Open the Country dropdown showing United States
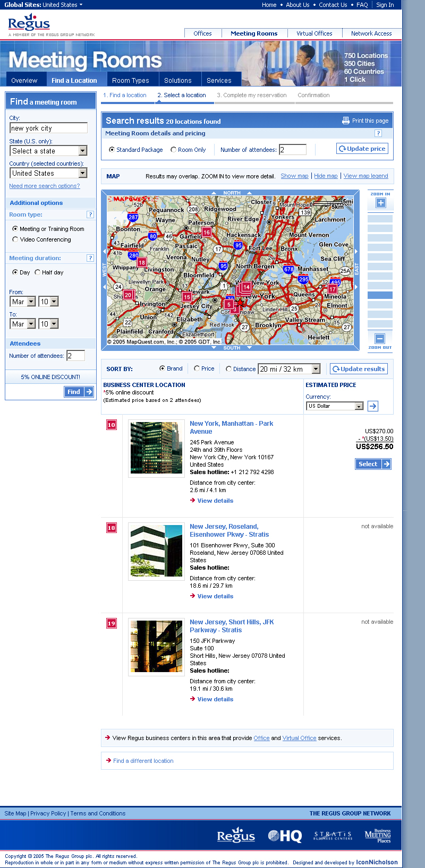 point(48,173)
